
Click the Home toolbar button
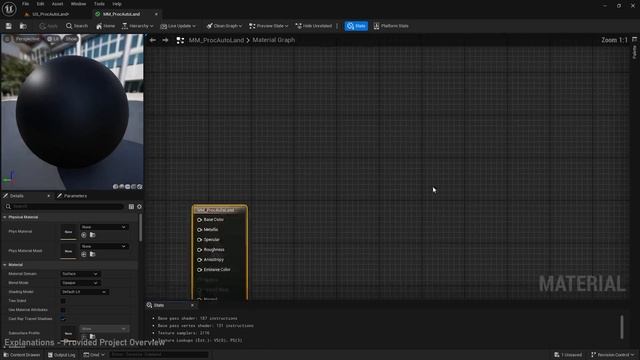tap(105, 26)
